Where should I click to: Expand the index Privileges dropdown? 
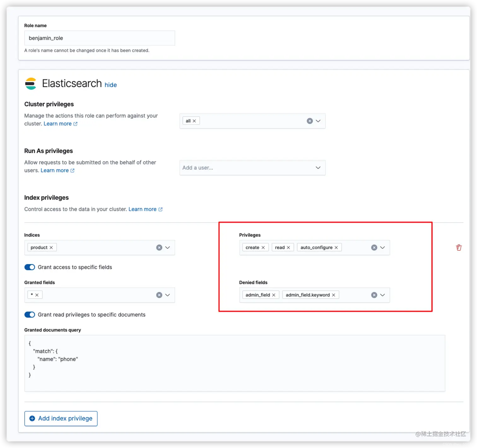click(382, 248)
